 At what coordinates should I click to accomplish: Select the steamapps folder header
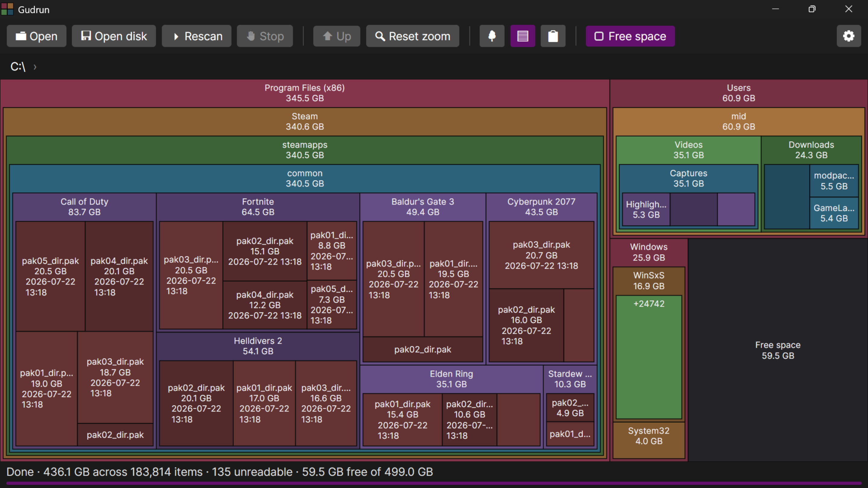coord(305,150)
